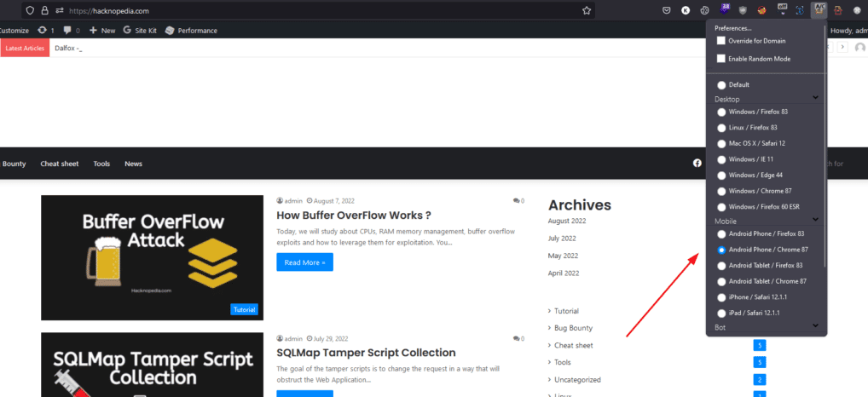Open user avatar icon in the ticker bar
This screenshot has height=397, width=868.
click(x=859, y=48)
